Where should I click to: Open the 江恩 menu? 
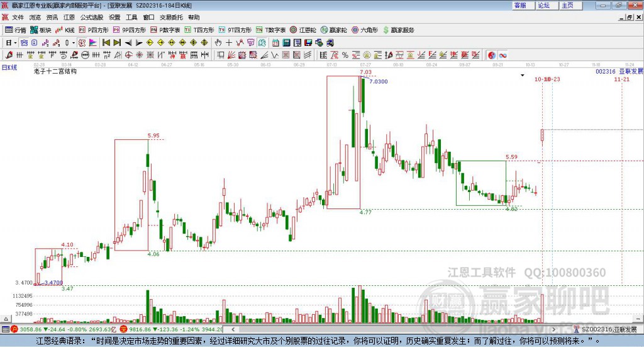pos(69,17)
